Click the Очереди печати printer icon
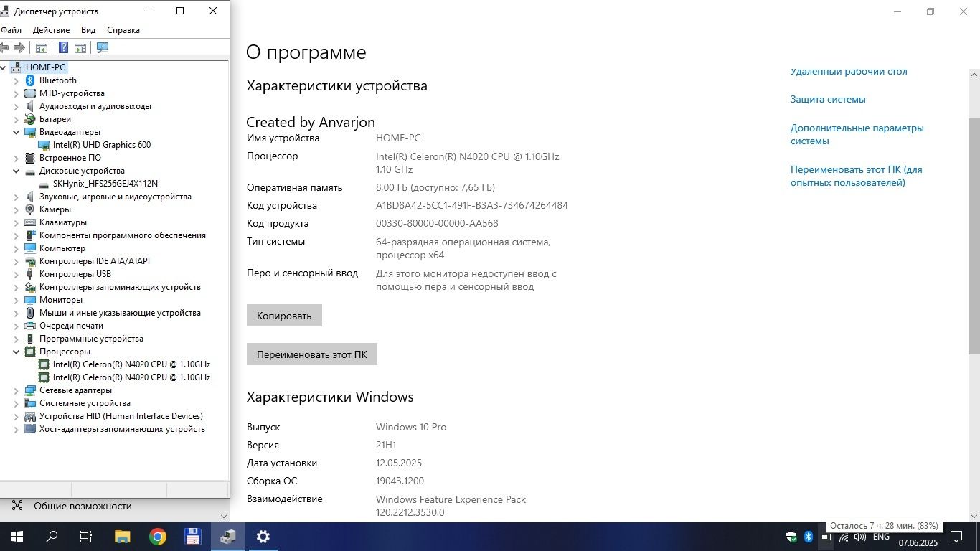 [x=30, y=326]
